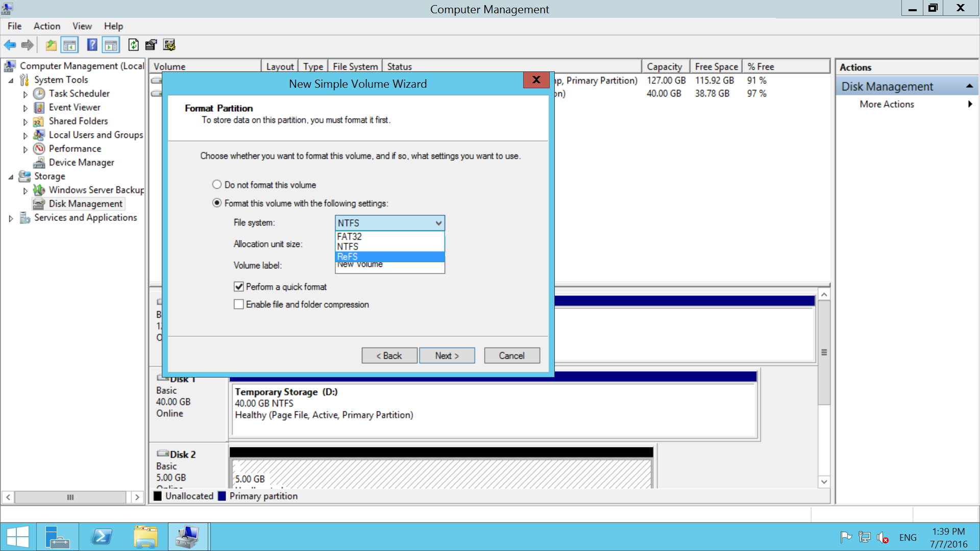Viewport: 980px width, 551px height.
Task: Select the 5.00 GB unallocated space on Disk 2
Action: (x=442, y=473)
